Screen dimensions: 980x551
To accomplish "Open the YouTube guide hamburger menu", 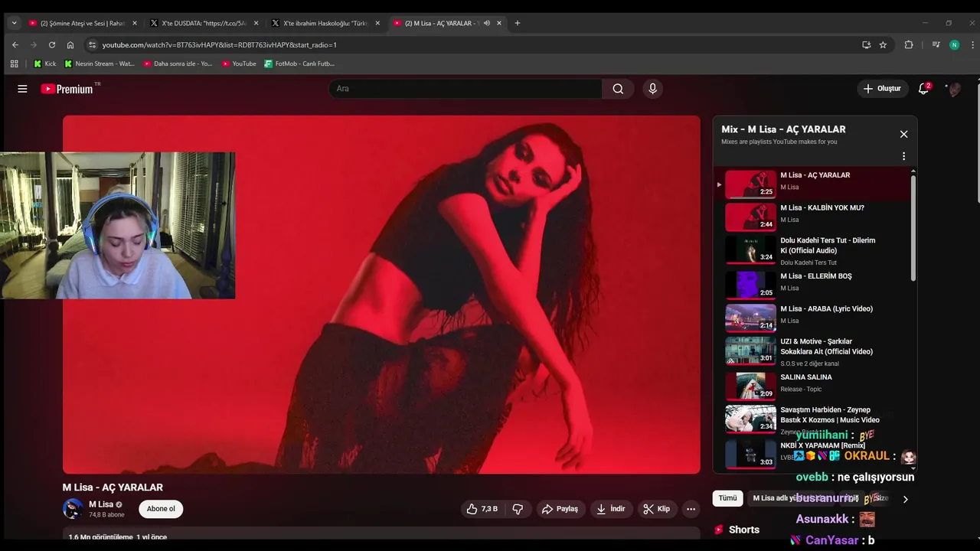I will 22,89.
